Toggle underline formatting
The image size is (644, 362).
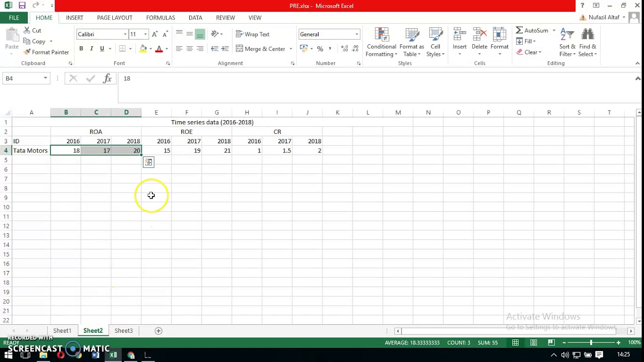tap(102, 49)
